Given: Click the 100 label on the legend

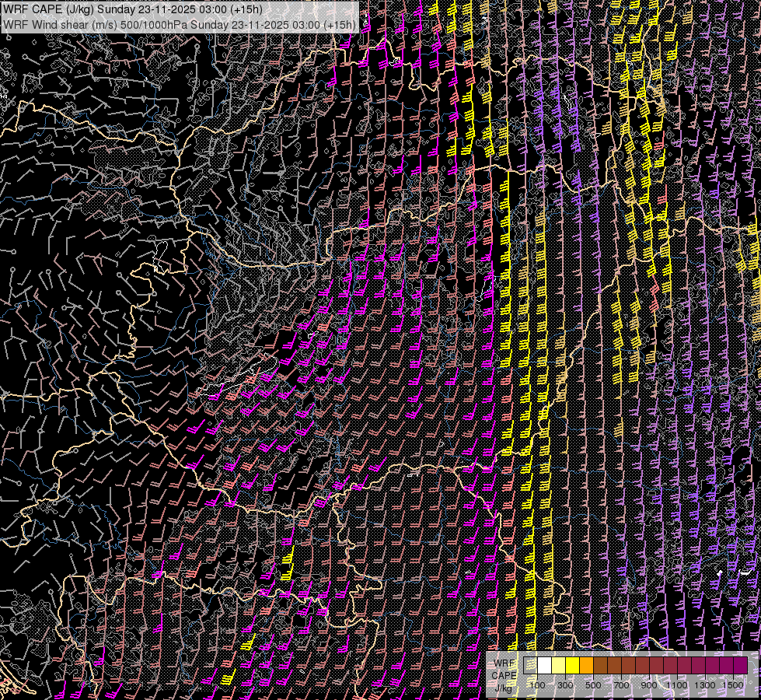Looking at the screenshot, I should point(537,685).
